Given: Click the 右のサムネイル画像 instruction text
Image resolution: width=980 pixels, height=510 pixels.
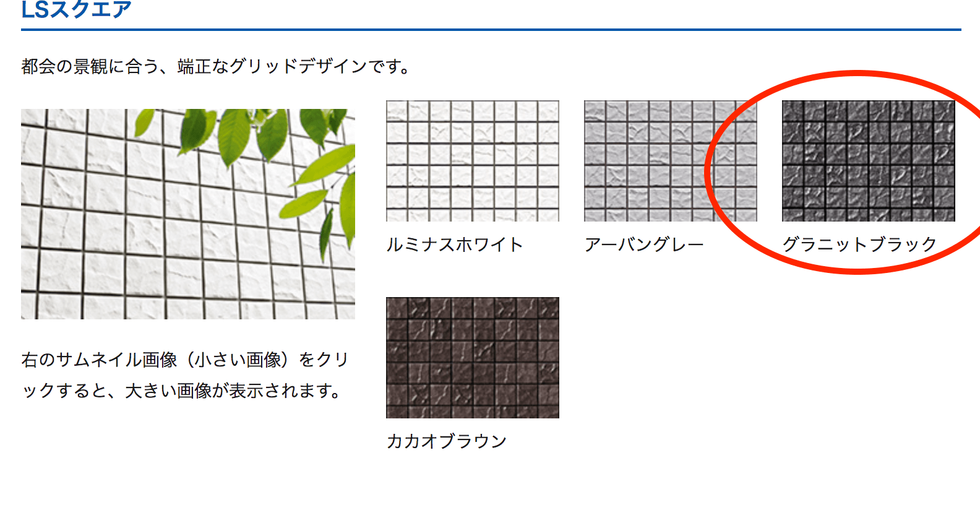Looking at the screenshot, I should point(186,375).
